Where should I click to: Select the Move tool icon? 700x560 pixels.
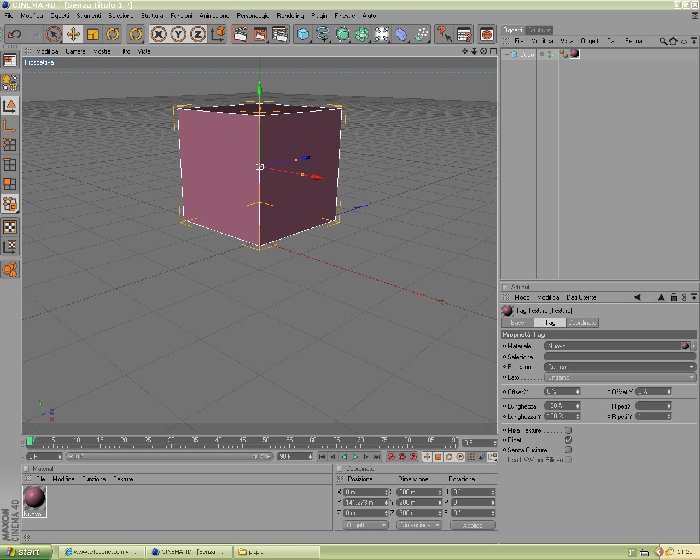pyautogui.click(x=73, y=34)
